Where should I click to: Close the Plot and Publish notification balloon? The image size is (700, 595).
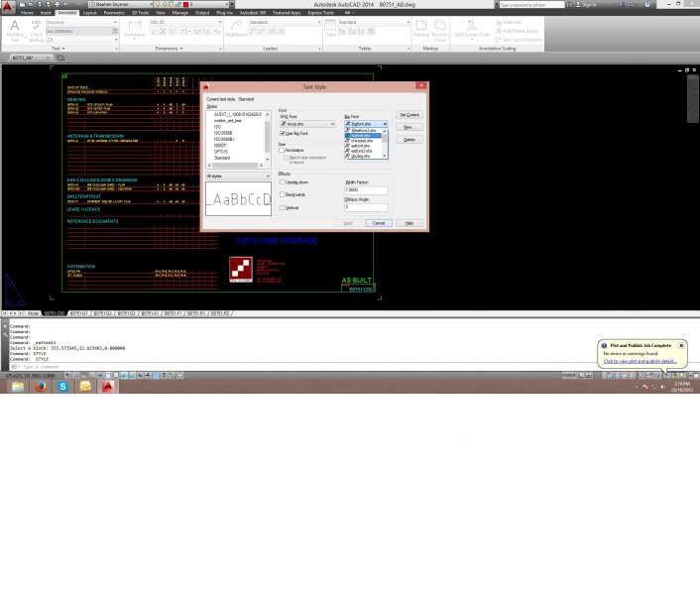click(681, 345)
